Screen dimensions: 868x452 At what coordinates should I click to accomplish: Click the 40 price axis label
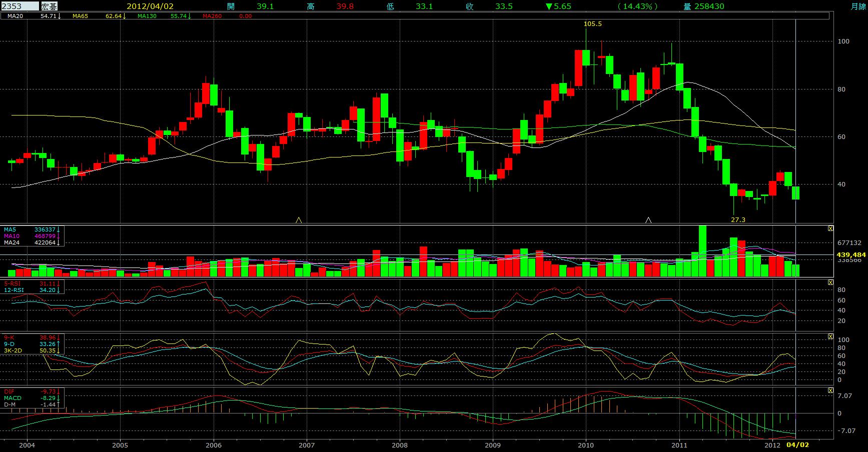pos(841,184)
